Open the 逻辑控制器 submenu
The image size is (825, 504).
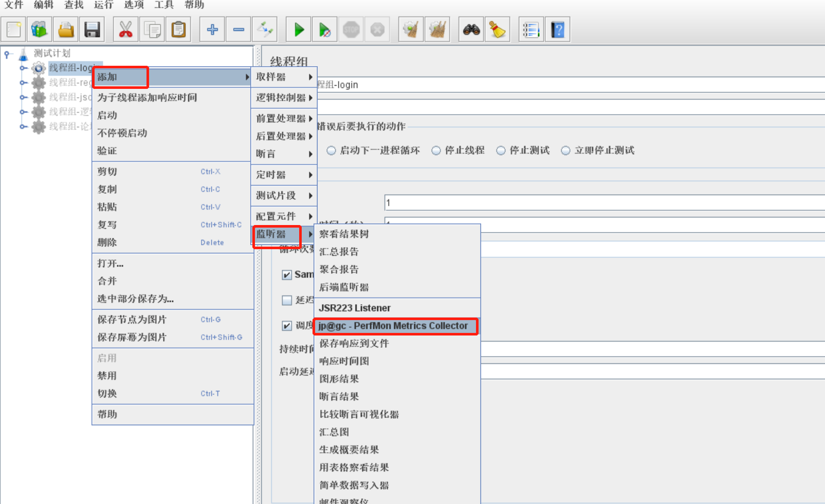coord(284,98)
